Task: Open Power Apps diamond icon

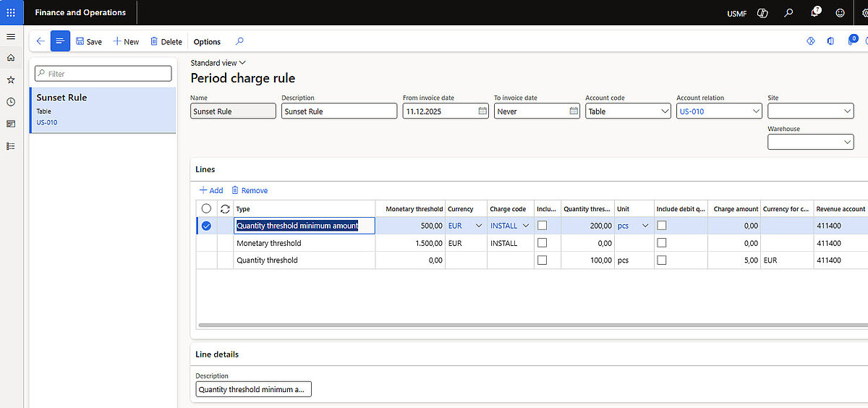Action: pyautogui.click(x=811, y=41)
